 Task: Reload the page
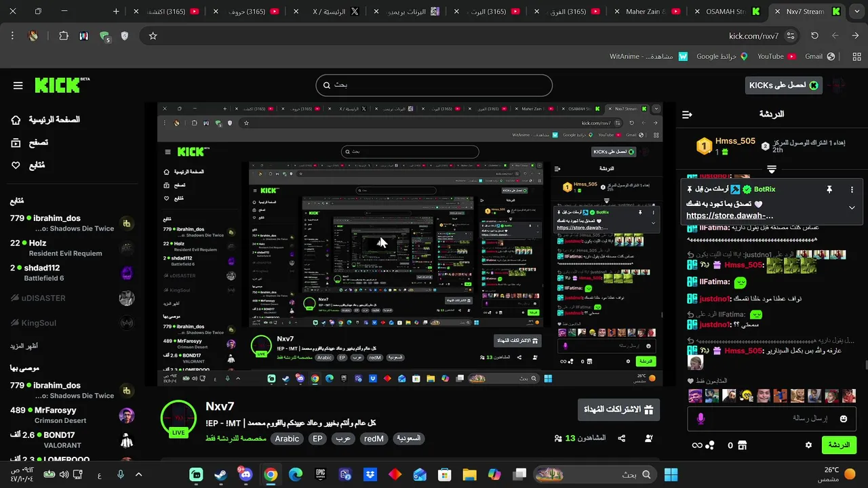pyautogui.click(x=815, y=36)
